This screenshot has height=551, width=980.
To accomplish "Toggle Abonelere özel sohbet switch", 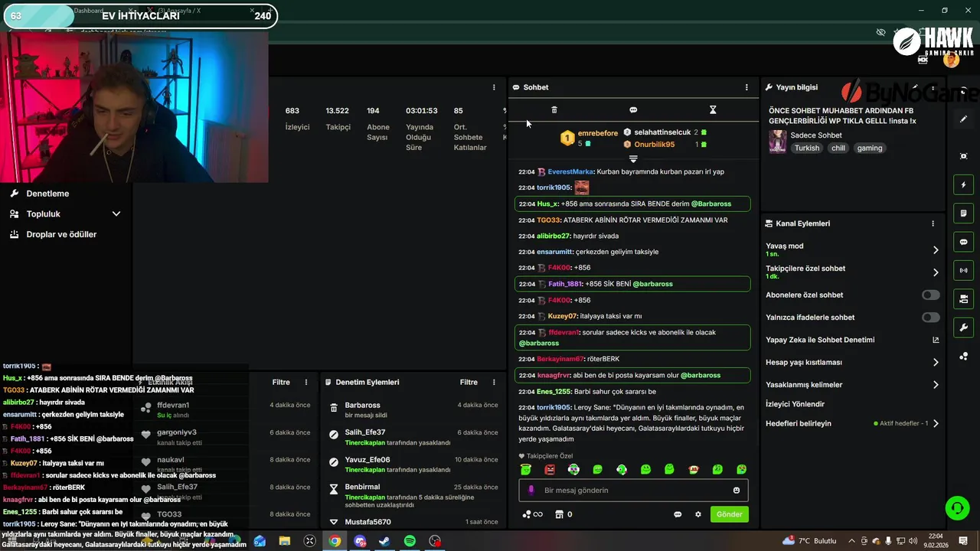I will tap(931, 295).
